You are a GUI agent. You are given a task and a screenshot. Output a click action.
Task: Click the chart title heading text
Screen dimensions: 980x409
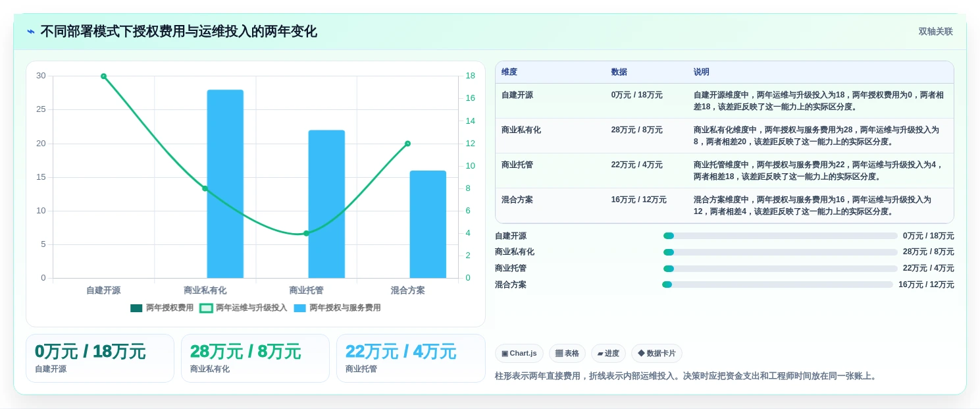[179, 32]
